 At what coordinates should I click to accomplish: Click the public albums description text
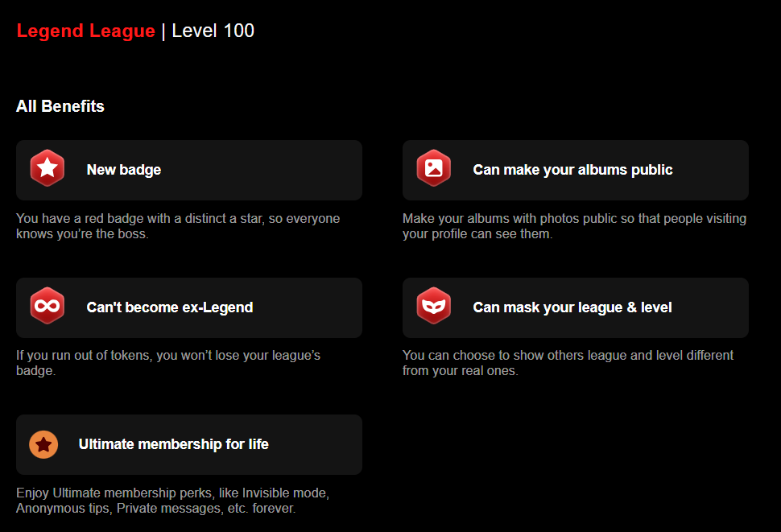tap(574, 226)
